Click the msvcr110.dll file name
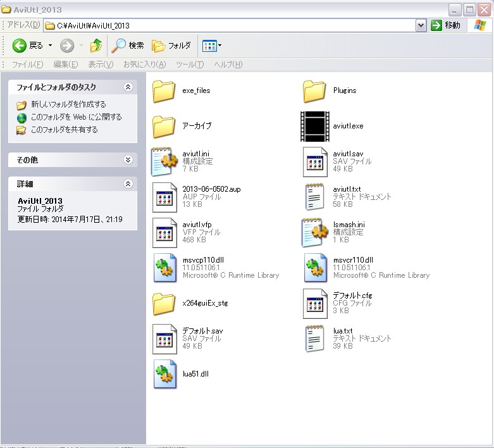Screen dimensions: 494x448 tap(353, 260)
